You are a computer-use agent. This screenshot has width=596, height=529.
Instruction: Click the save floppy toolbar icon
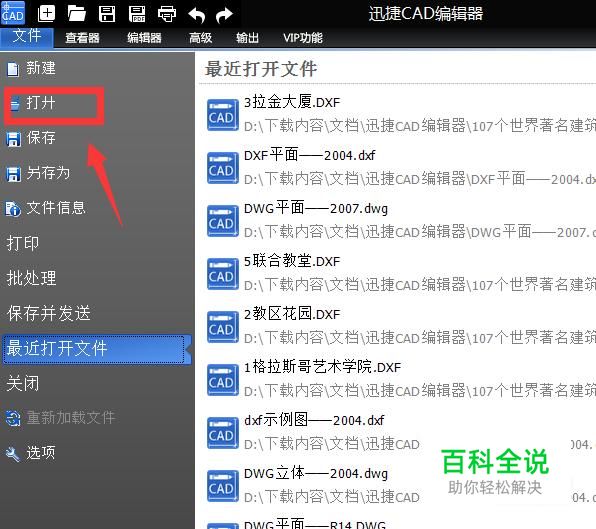[x=107, y=13]
